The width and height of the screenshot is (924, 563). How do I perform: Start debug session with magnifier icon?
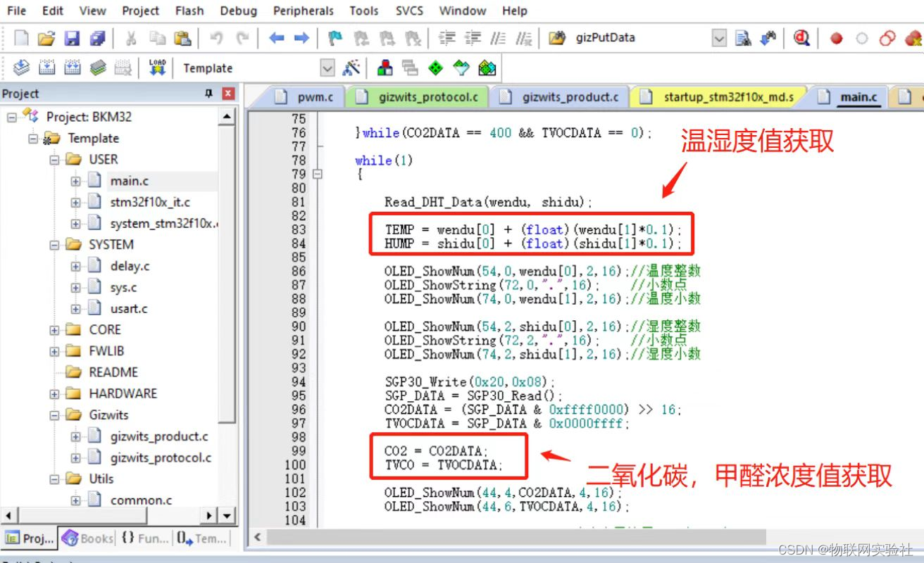click(801, 38)
